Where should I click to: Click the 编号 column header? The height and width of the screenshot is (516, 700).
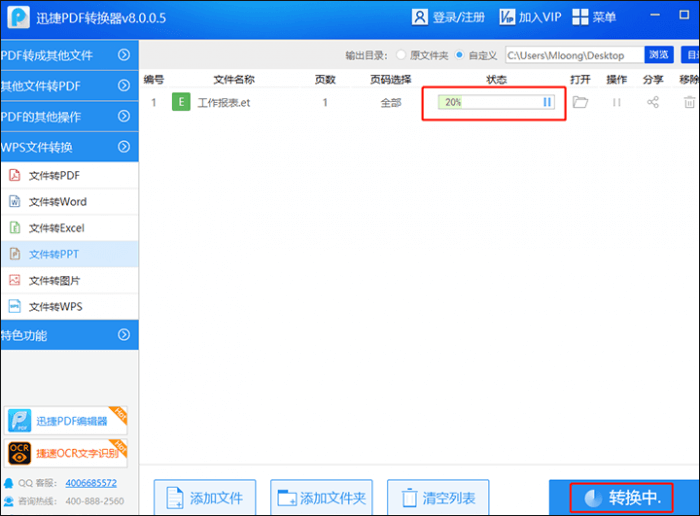(x=154, y=79)
